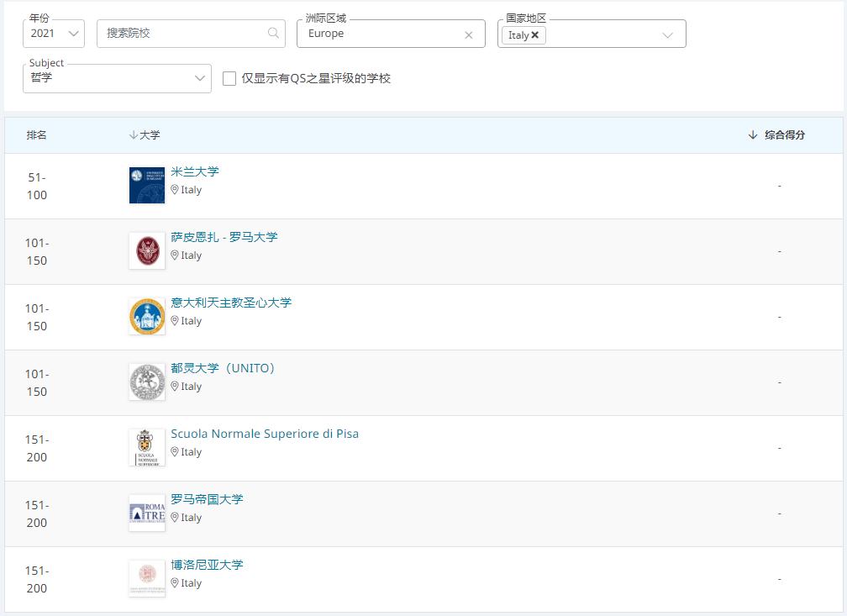Open Scuola Normale Superiore di Pisa link
Viewport: 847px width, 616px height.
(265, 434)
